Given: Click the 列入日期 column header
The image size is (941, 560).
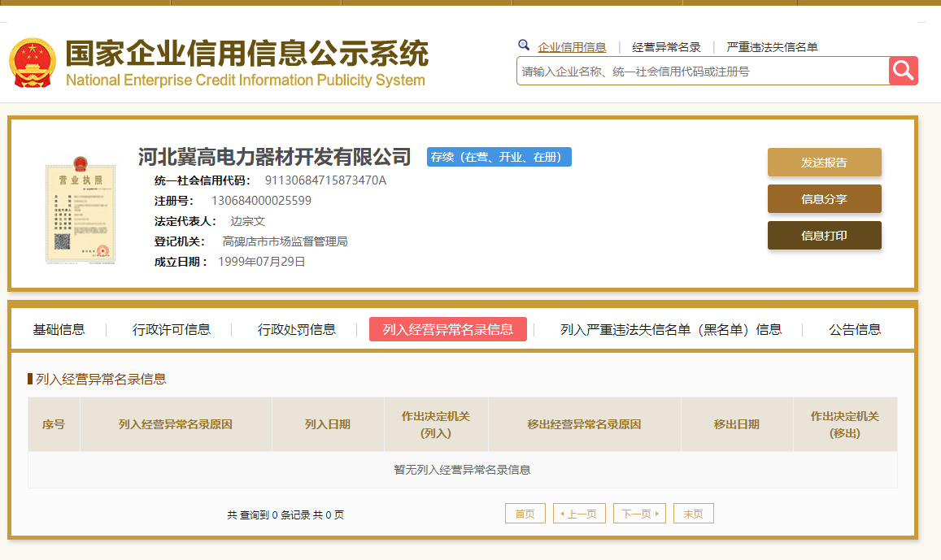Looking at the screenshot, I should (328, 424).
